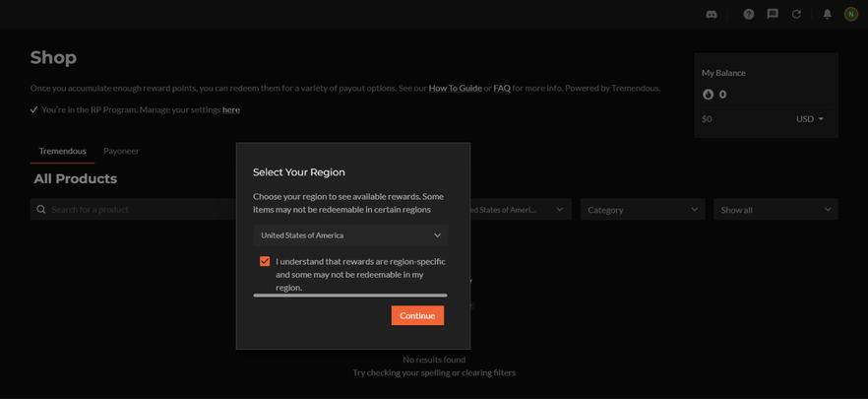The height and width of the screenshot is (399, 868).
Task: Open the user avatar N menu
Action: point(851,15)
